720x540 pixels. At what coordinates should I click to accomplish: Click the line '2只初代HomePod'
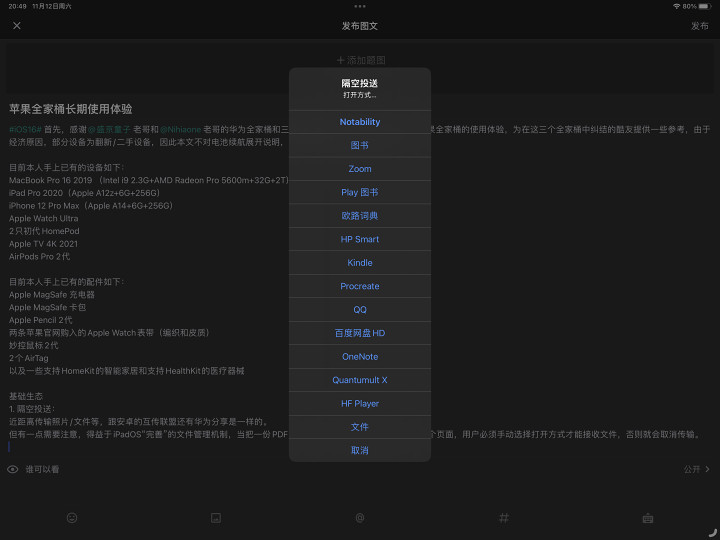pos(44,231)
